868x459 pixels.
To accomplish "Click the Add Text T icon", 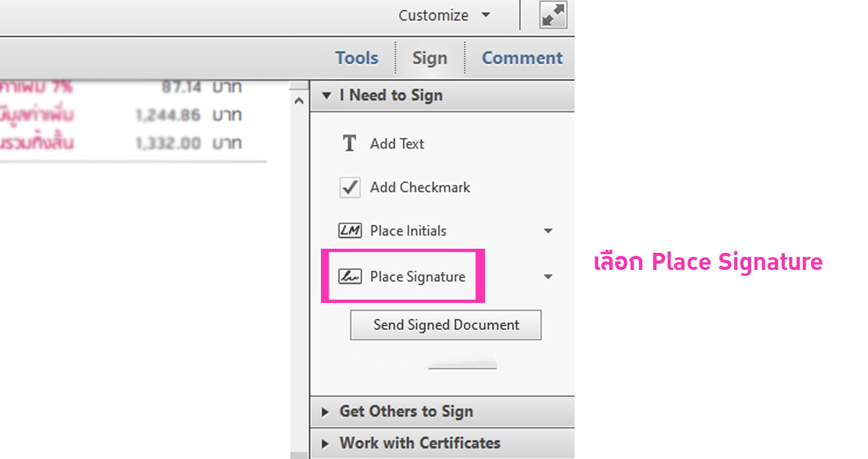I will [x=349, y=143].
